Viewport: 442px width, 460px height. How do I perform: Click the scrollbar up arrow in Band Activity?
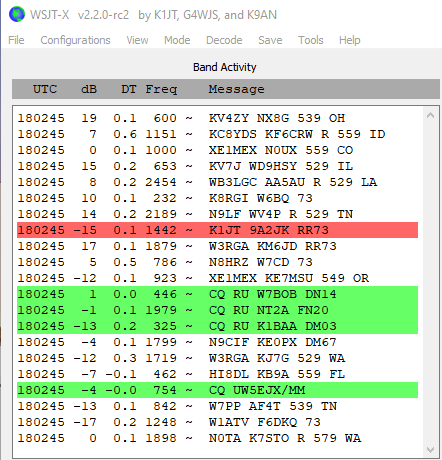pos(430,115)
